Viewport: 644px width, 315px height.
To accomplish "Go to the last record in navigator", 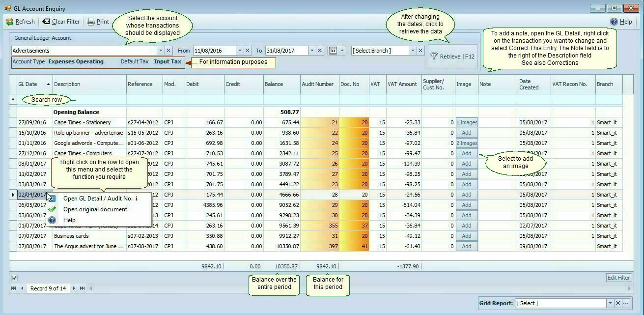I will tap(82, 288).
